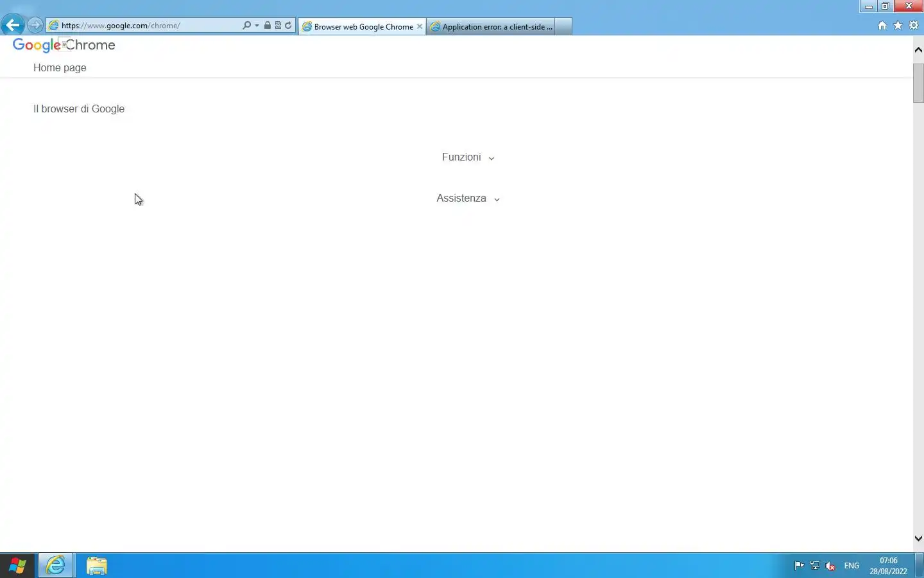
Task: Click the taskbar clock showing 07:06
Action: [889, 566]
